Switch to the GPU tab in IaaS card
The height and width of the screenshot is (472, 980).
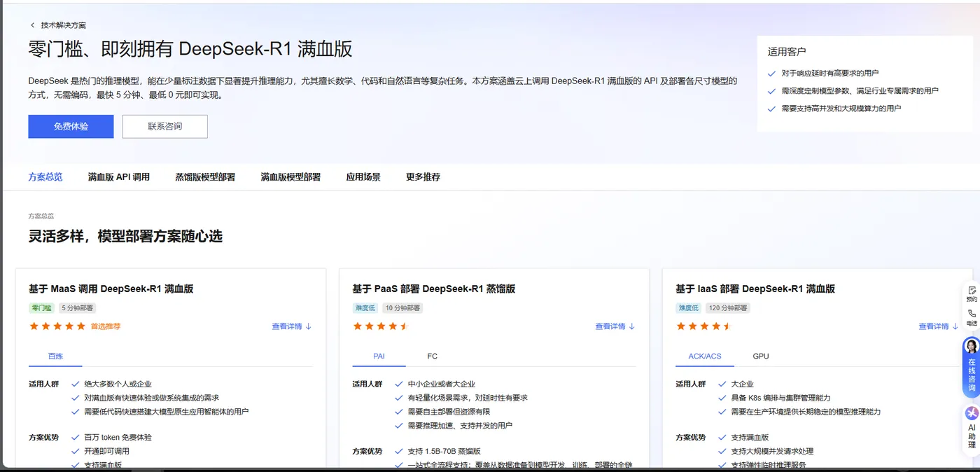pos(761,356)
